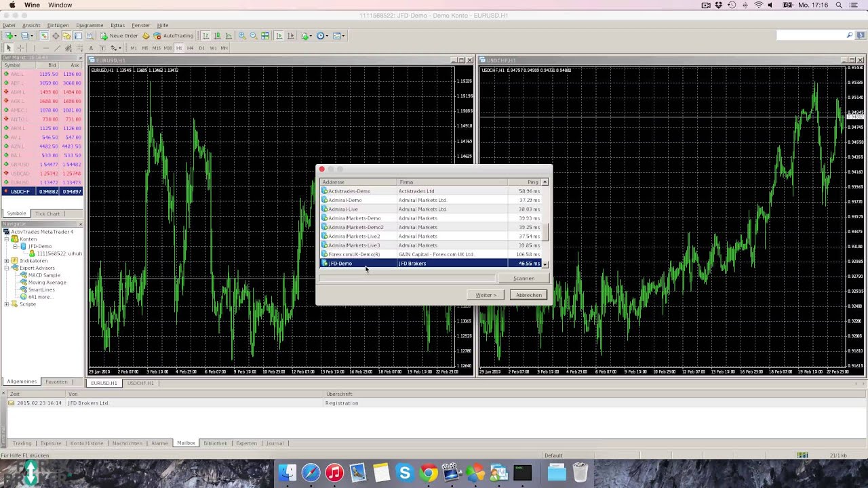Open the Profiles toolbar icon
Viewport: 868px width, 488px height.
click(x=25, y=35)
